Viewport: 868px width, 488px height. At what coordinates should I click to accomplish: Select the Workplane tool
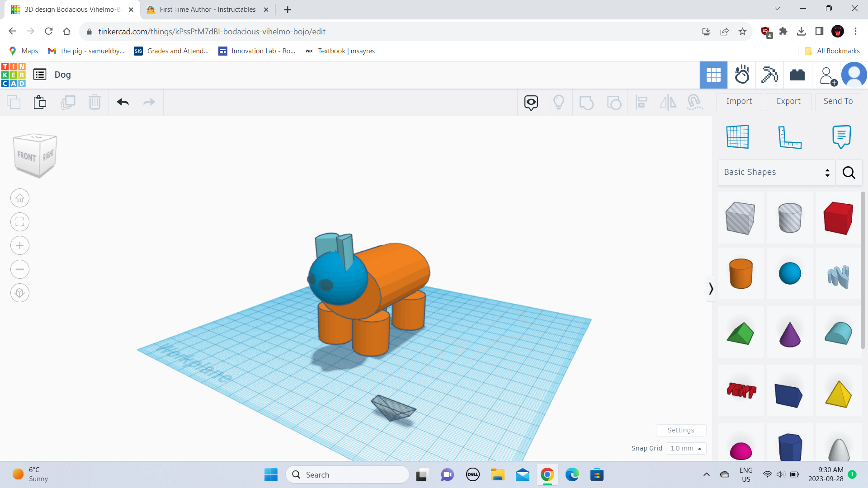737,136
